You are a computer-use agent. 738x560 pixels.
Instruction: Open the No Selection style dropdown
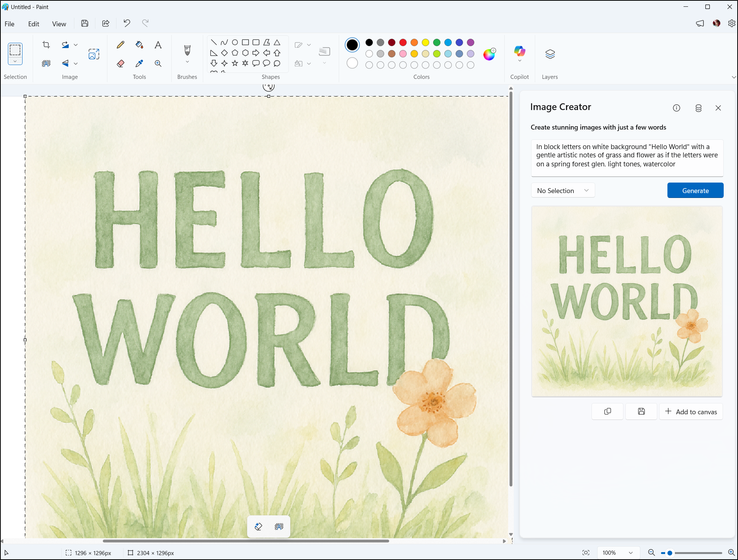pos(563,190)
